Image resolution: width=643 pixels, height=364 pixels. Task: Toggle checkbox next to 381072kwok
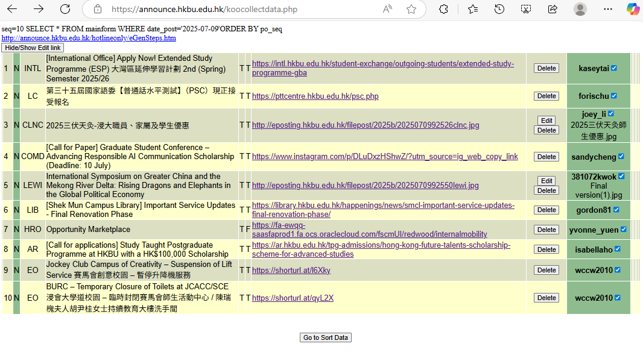[x=621, y=176]
